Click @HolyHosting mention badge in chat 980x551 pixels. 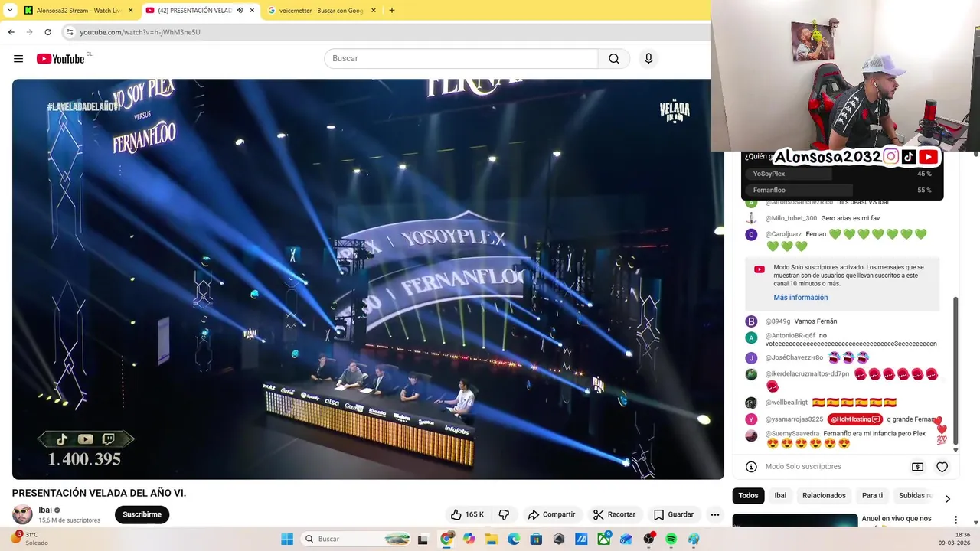click(854, 419)
